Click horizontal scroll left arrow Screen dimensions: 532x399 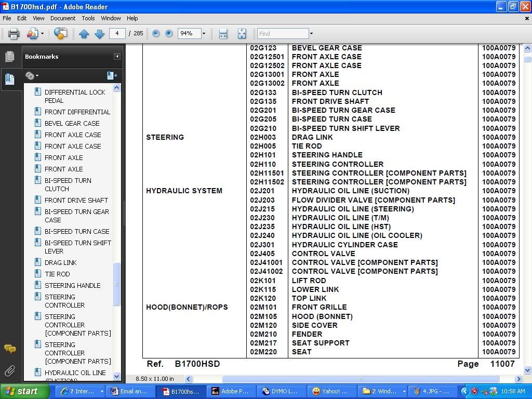click(189, 379)
